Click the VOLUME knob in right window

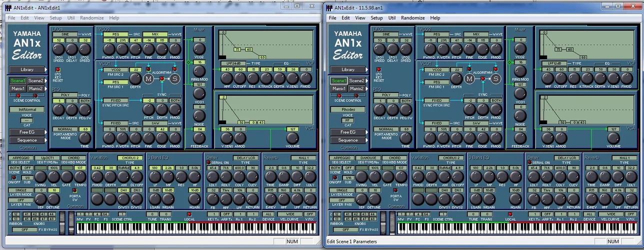[613, 137]
